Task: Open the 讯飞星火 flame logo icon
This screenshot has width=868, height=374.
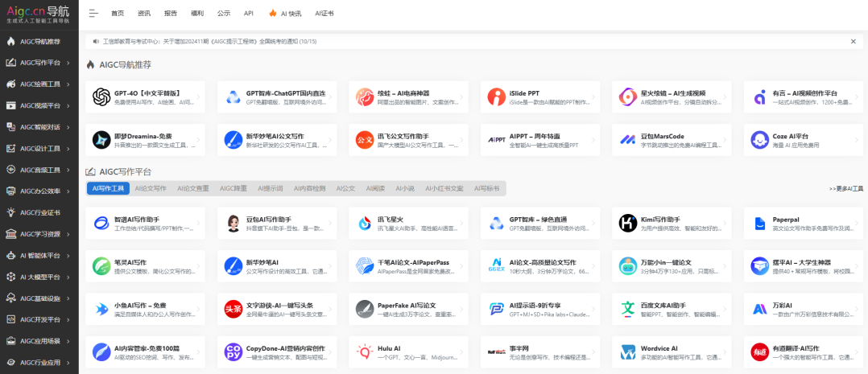Action: (365, 223)
